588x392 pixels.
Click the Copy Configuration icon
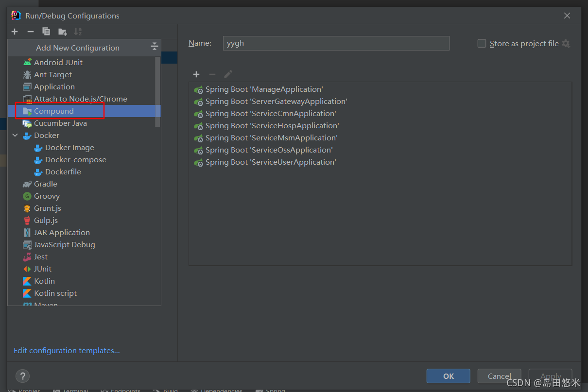(x=46, y=32)
